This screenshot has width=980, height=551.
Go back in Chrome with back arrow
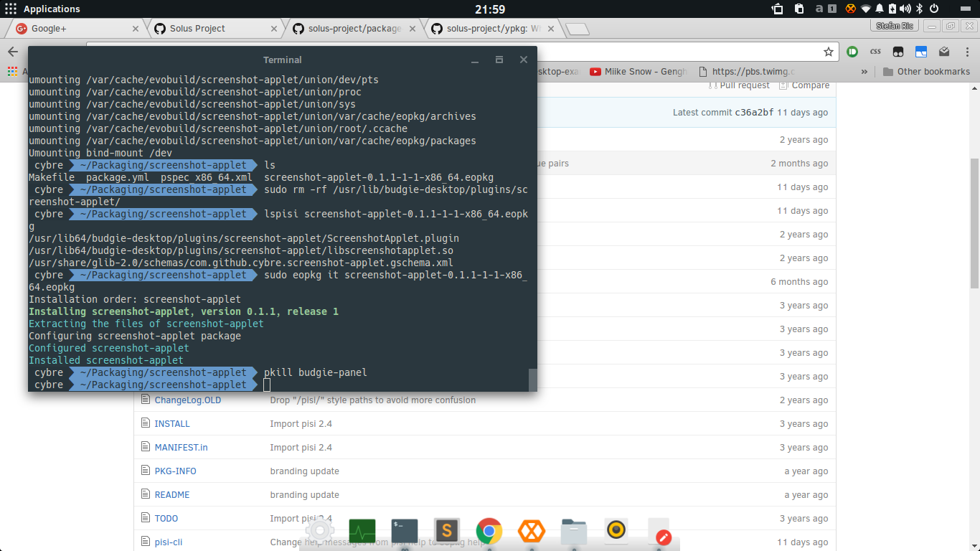pyautogui.click(x=12, y=52)
